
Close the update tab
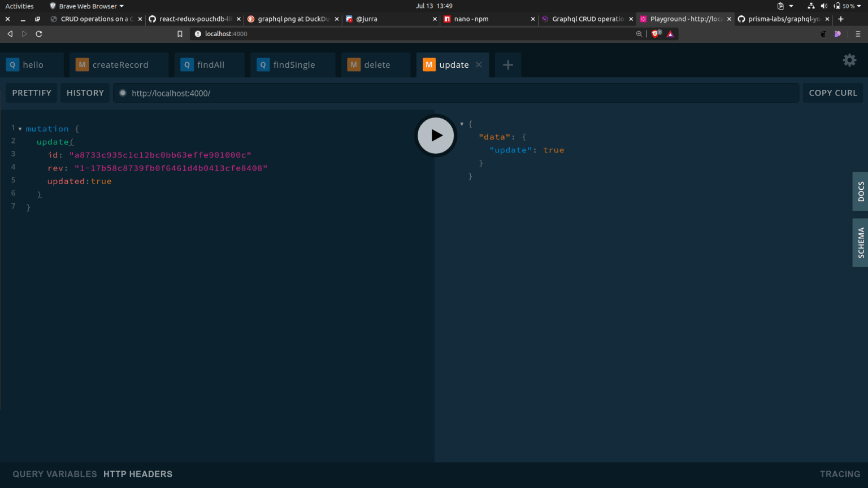point(479,64)
